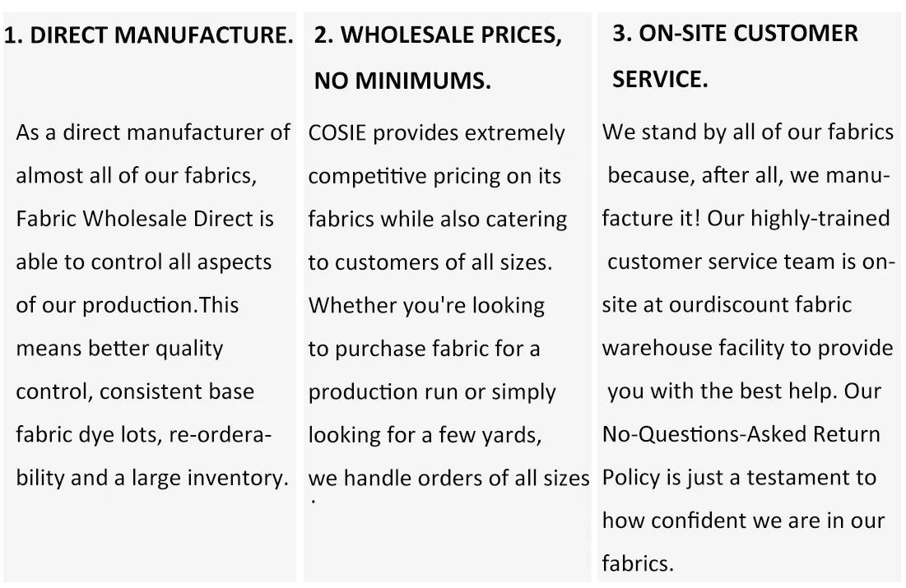Select the '2. WHOLESALE PRICES,' heading line

tap(438, 35)
